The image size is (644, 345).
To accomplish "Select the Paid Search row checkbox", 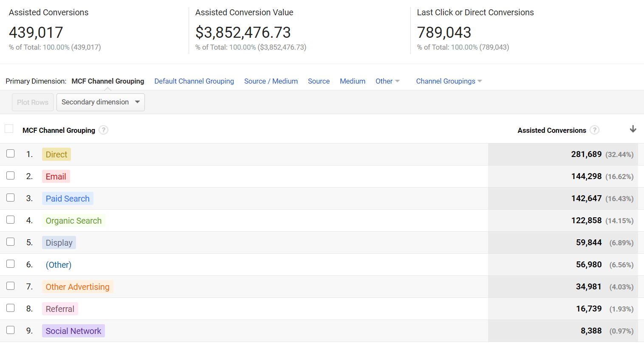I will [x=10, y=197].
